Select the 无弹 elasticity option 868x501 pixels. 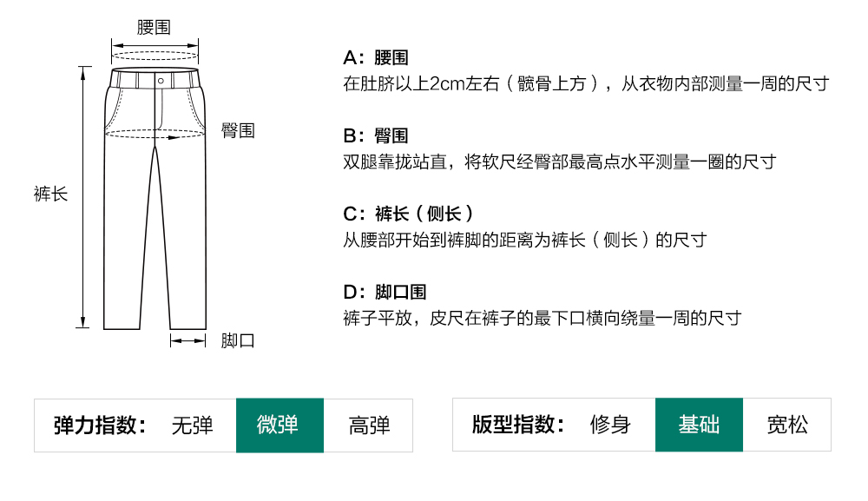pyautogui.click(x=192, y=425)
